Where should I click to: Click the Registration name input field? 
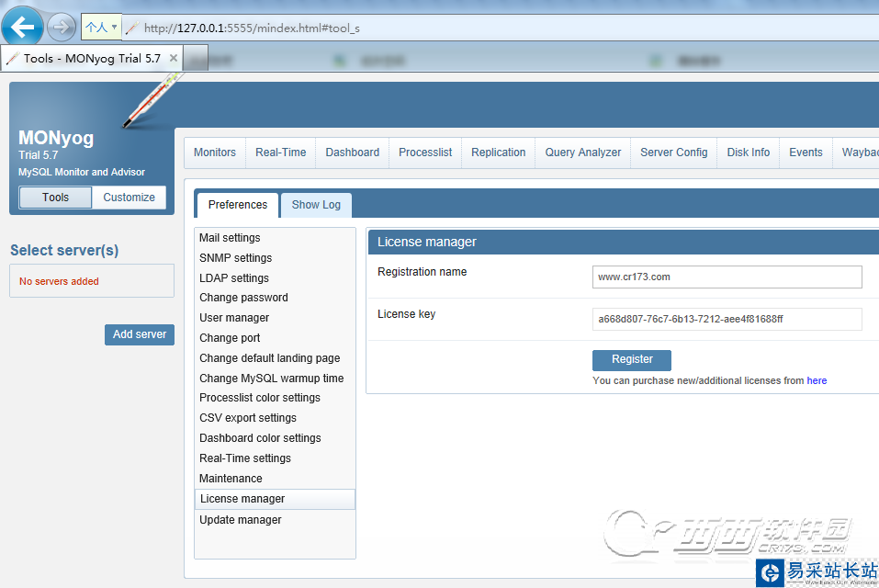727,277
